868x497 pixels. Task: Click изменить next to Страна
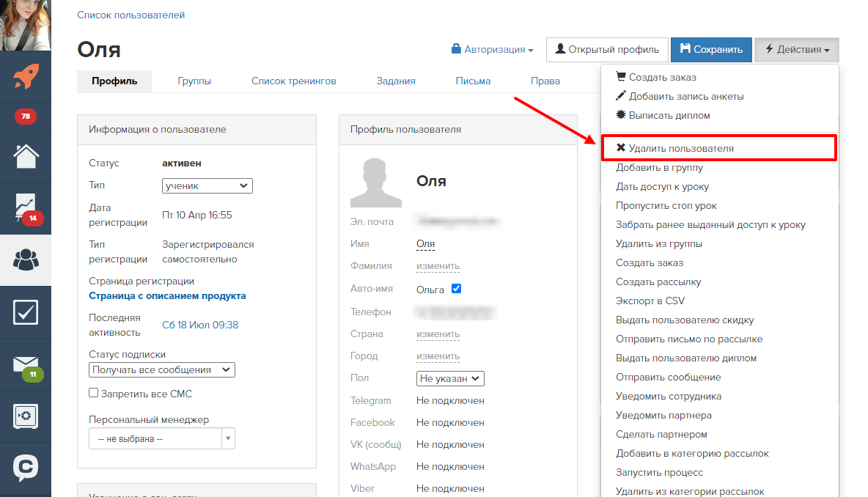point(438,334)
